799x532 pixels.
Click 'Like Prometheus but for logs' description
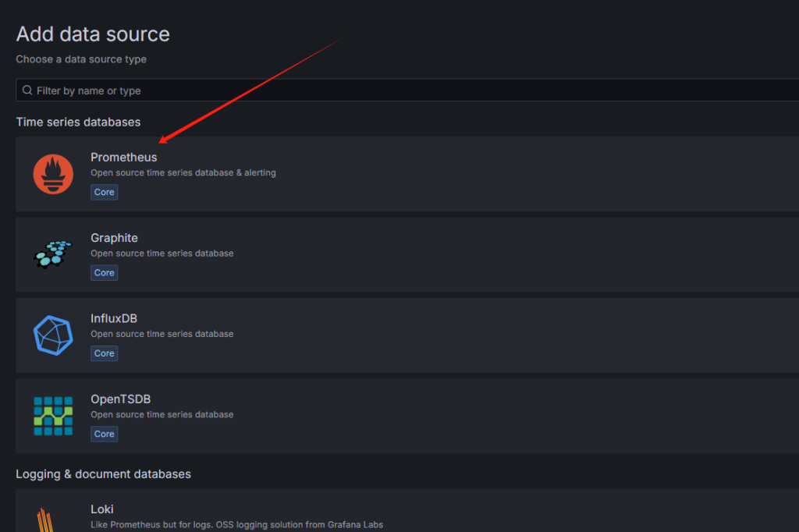(x=237, y=524)
